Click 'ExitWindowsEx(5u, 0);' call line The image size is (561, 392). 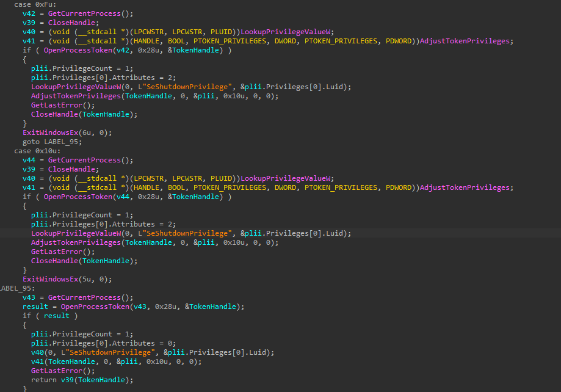[67, 279]
